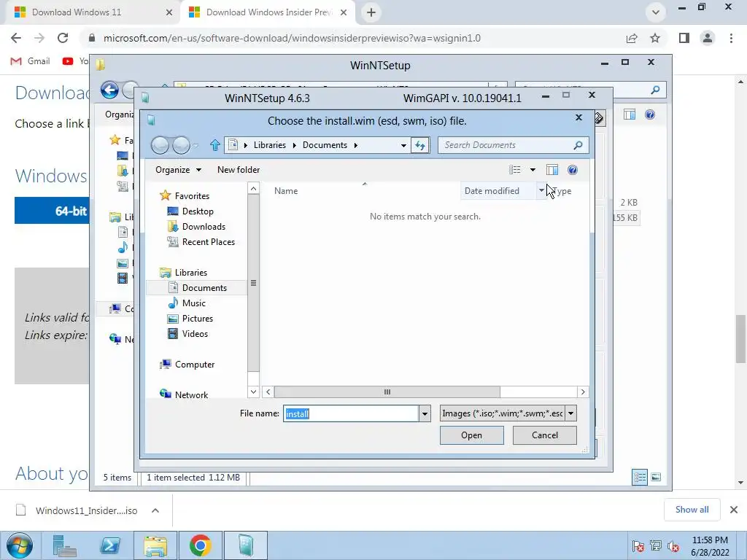Open Chrome tab search dropdown
747x560 pixels.
point(656,12)
